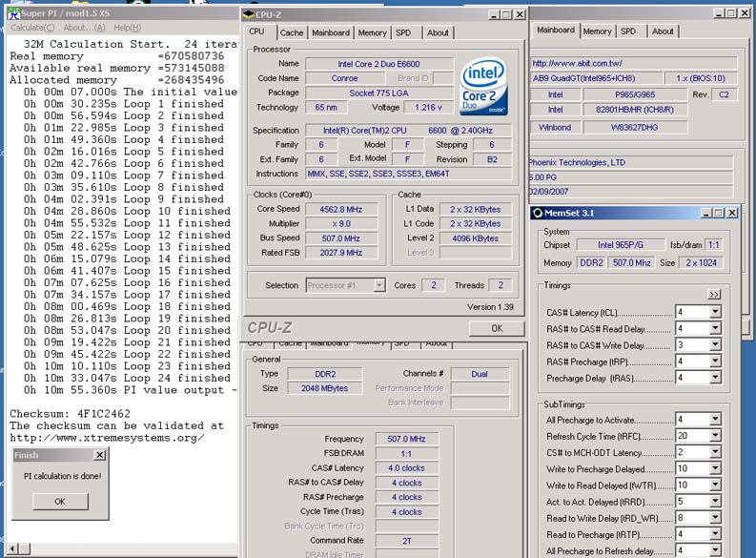The image size is (756, 558).
Task: Click the MemSet Chipset Intel 965P/G field
Action: [621, 245]
